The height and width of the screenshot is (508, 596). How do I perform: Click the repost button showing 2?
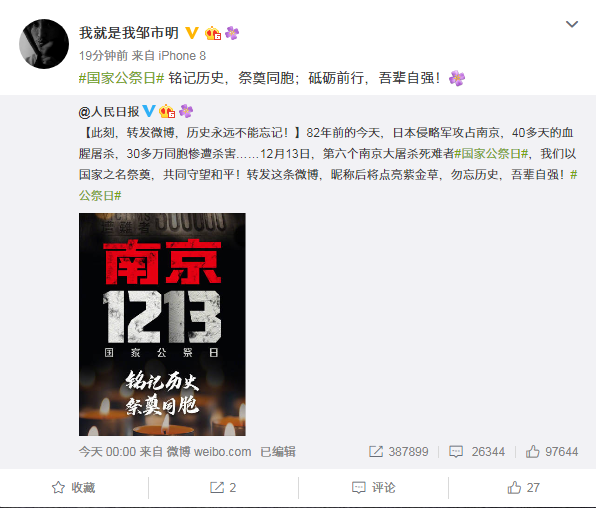[x=223, y=487]
